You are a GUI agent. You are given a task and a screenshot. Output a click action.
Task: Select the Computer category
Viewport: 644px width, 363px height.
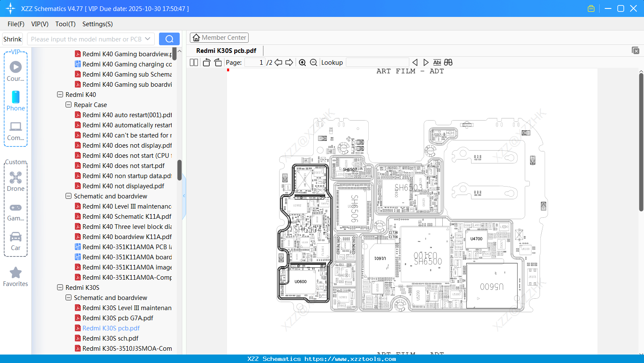[16, 131]
